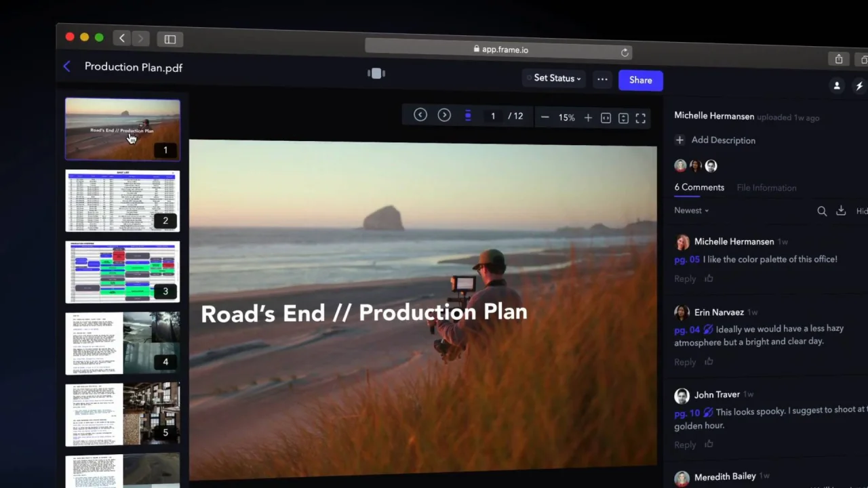Click John Traver's comment avatar
This screenshot has width=868, height=488.
682,395
